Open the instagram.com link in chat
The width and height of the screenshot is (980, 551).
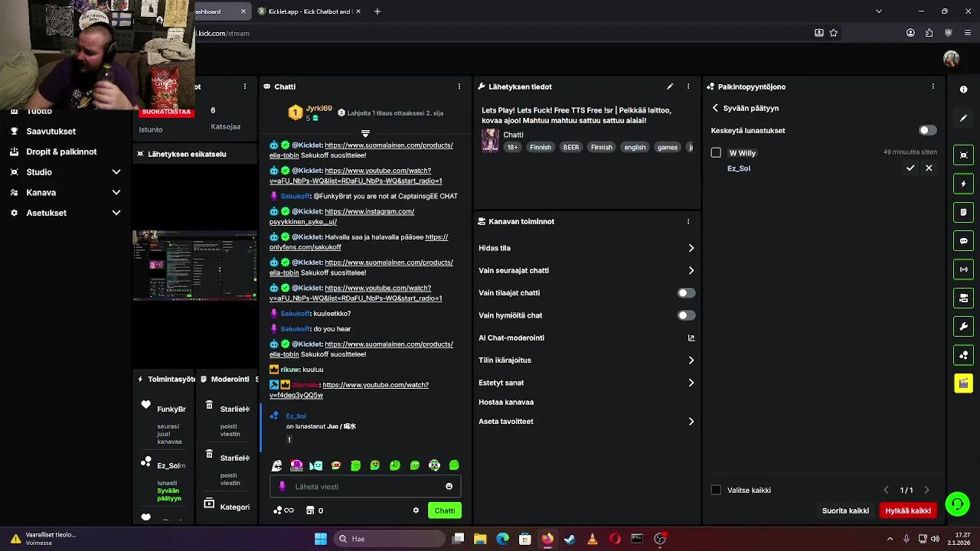(342, 217)
